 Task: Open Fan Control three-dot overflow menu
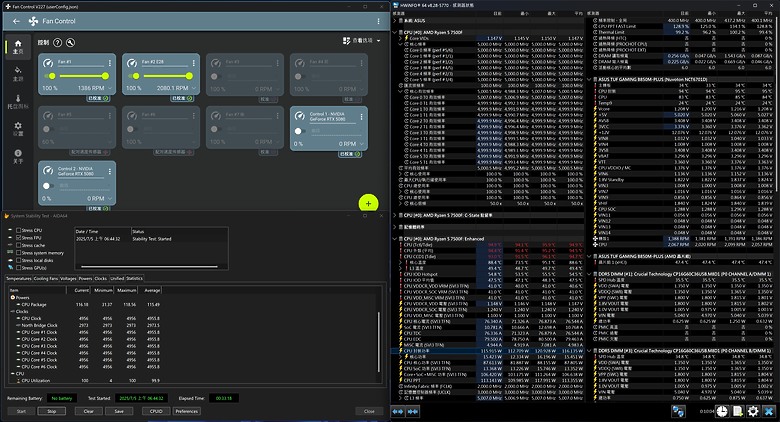click(x=379, y=21)
